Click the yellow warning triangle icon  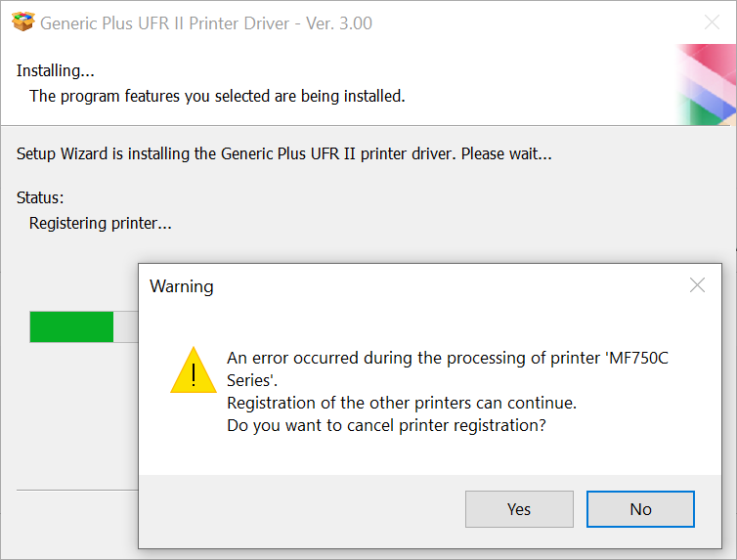194,370
